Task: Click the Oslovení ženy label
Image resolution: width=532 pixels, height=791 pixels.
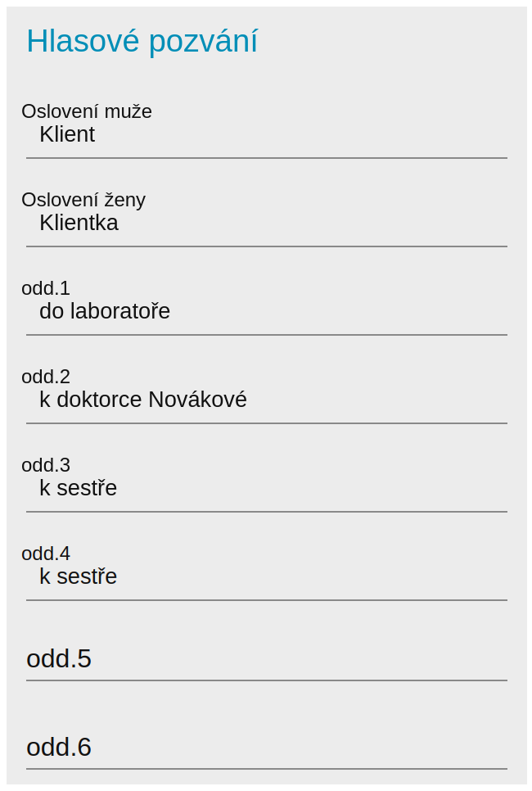Action: [83, 200]
